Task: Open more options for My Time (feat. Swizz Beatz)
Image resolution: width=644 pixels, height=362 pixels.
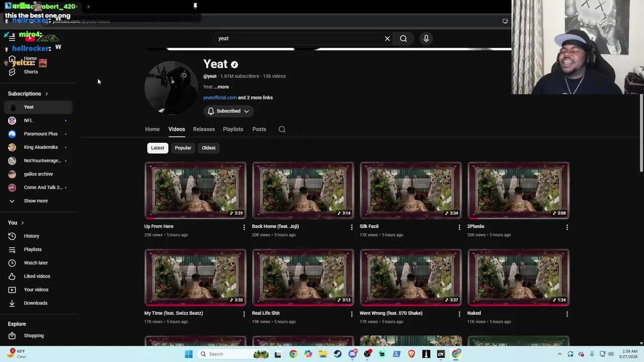Action: [244, 314]
